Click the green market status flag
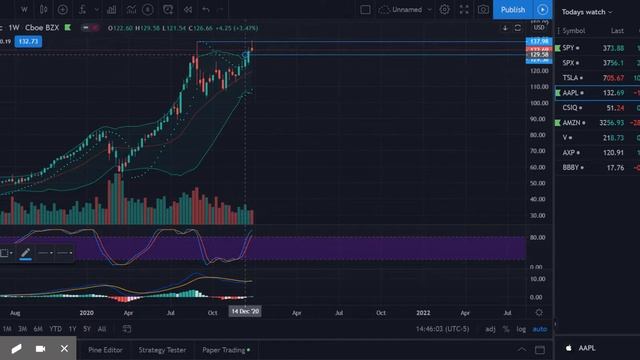This screenshot has width=640, height=360. [68, 28]
